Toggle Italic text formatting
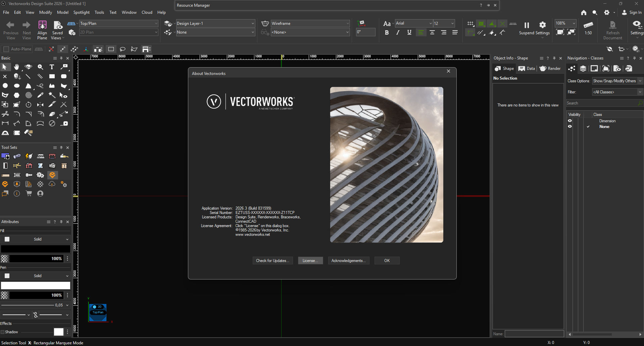 click(x=398, y=33)
